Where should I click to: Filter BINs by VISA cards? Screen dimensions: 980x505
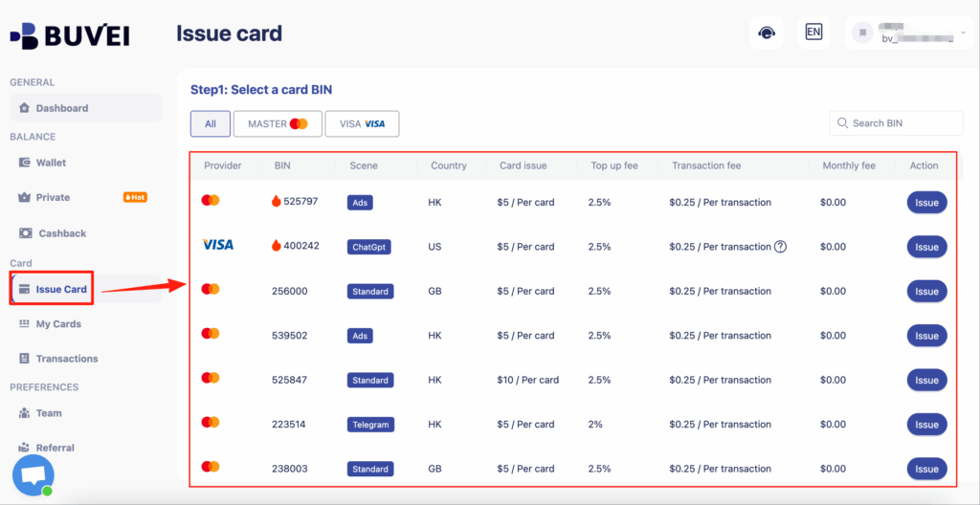pos(362,123)
